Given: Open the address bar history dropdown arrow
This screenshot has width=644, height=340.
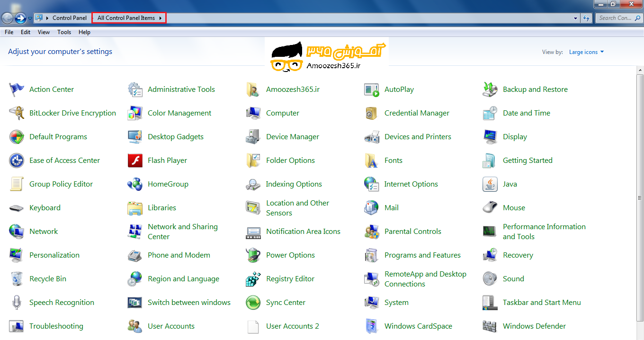Looking at the screenshot, I should [x=576, y=18].
